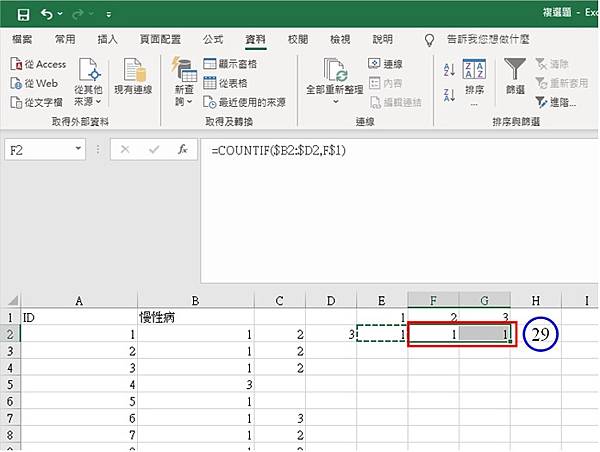Undo the last action

click(x=47, y=15)
